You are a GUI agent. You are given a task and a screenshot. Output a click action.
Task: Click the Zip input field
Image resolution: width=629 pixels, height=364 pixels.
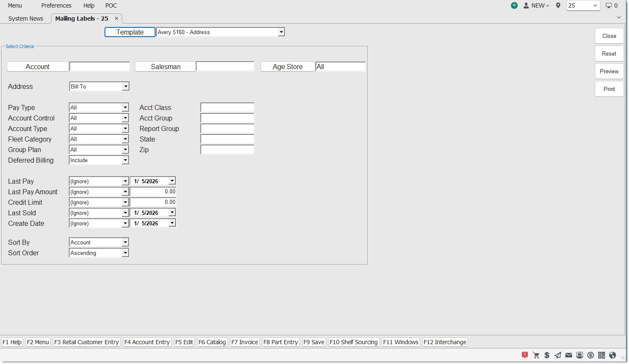[x=227, y=150]
